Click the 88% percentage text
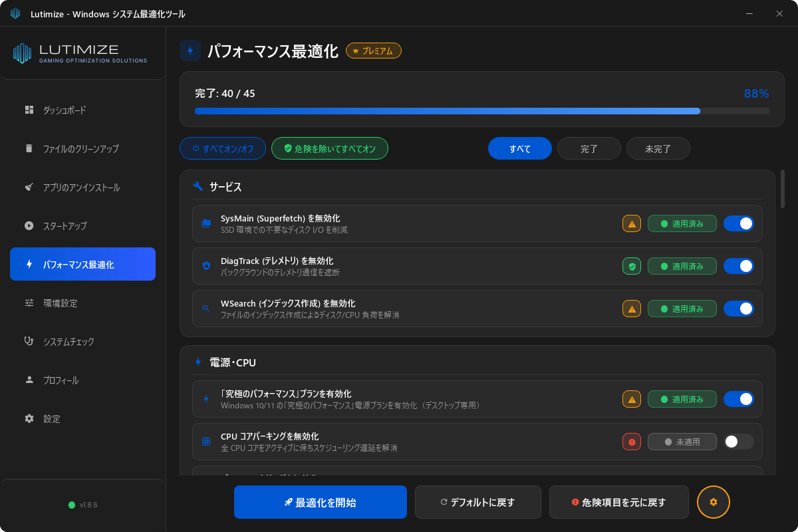798x532 pixels. (x=756, y=94)
